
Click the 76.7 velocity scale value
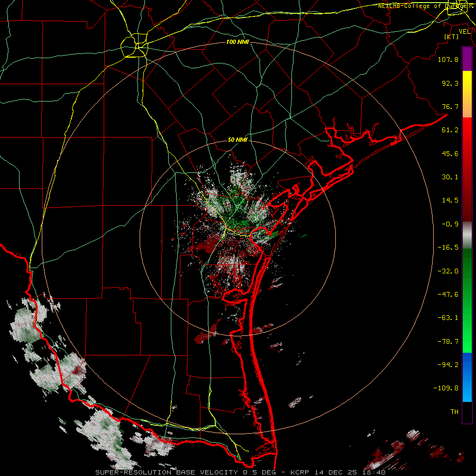click(x=450, y=106)
